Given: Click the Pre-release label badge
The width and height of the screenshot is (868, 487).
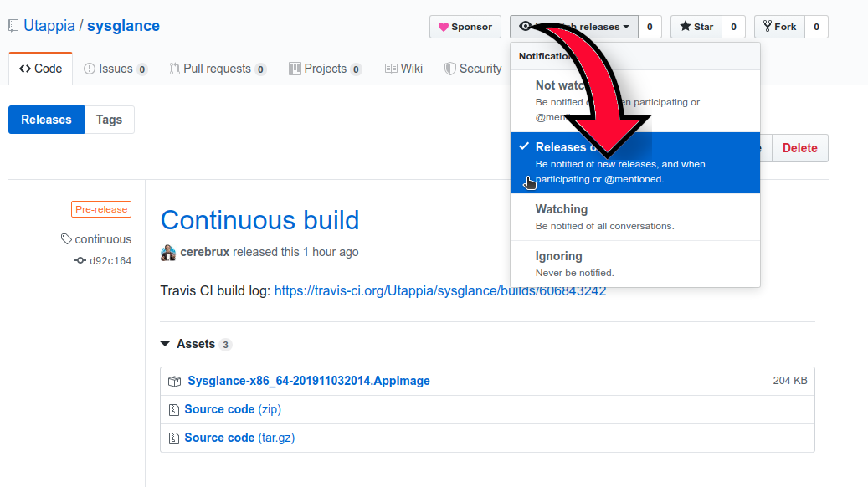Looking at the screenshot, I should pos(101,209).
